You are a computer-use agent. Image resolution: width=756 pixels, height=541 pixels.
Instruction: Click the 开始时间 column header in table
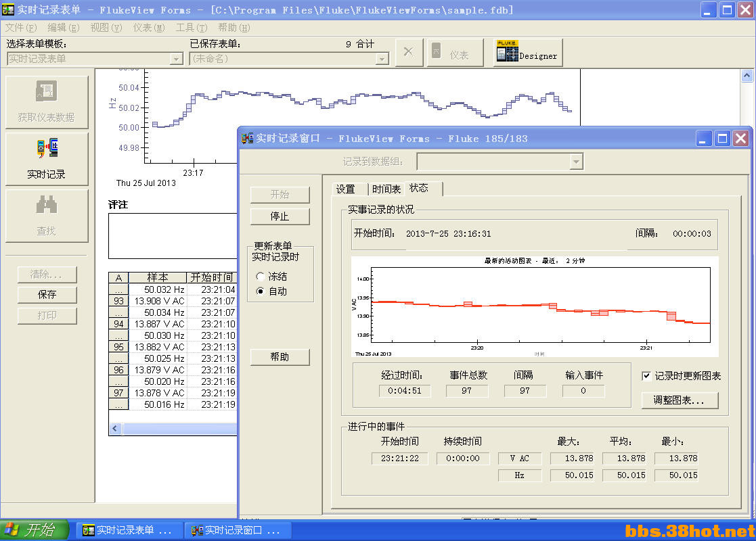[212, 277]
